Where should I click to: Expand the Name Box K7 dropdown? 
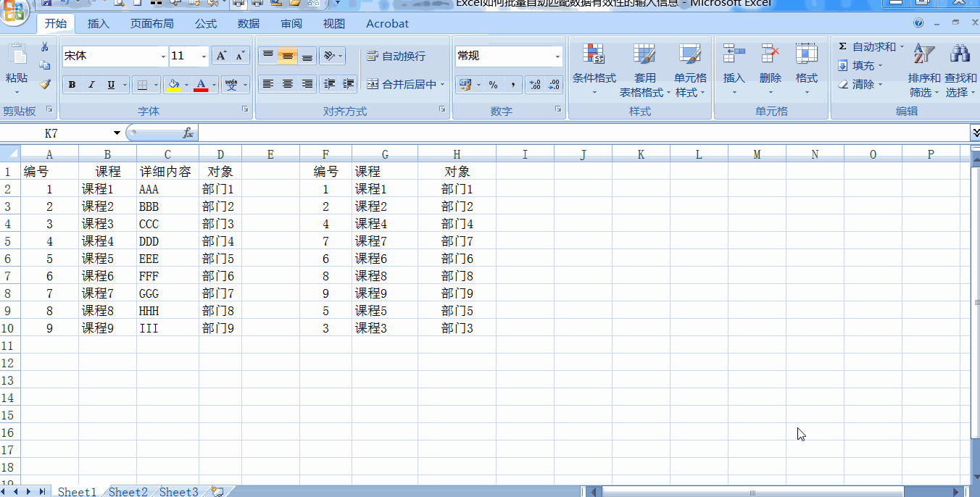click(x=117, y=133)
